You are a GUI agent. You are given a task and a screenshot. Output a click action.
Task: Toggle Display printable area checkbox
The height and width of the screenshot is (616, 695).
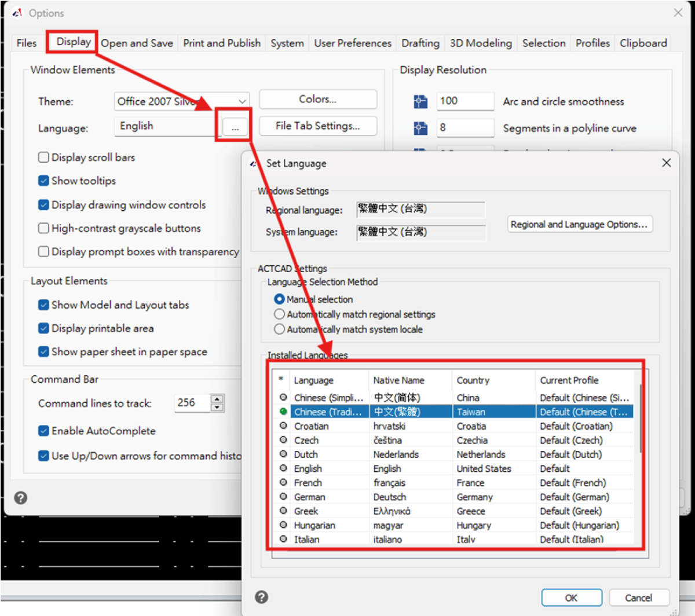pos(43,328)
